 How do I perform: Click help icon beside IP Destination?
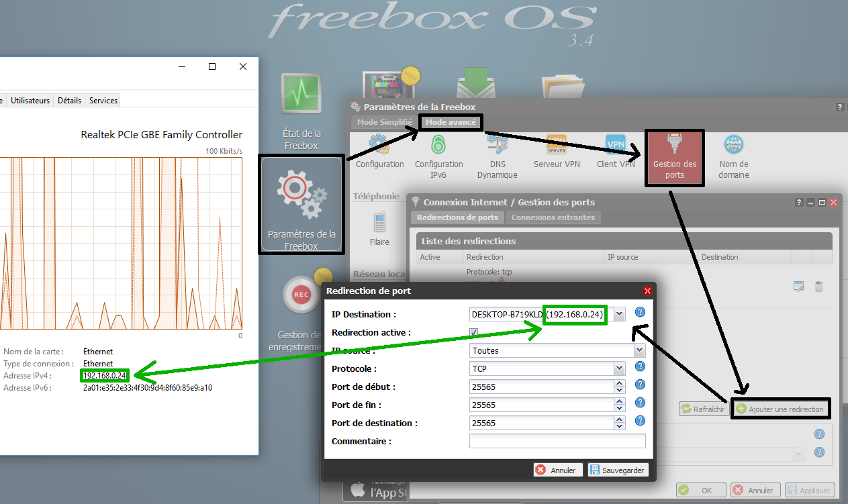(640, 312)
